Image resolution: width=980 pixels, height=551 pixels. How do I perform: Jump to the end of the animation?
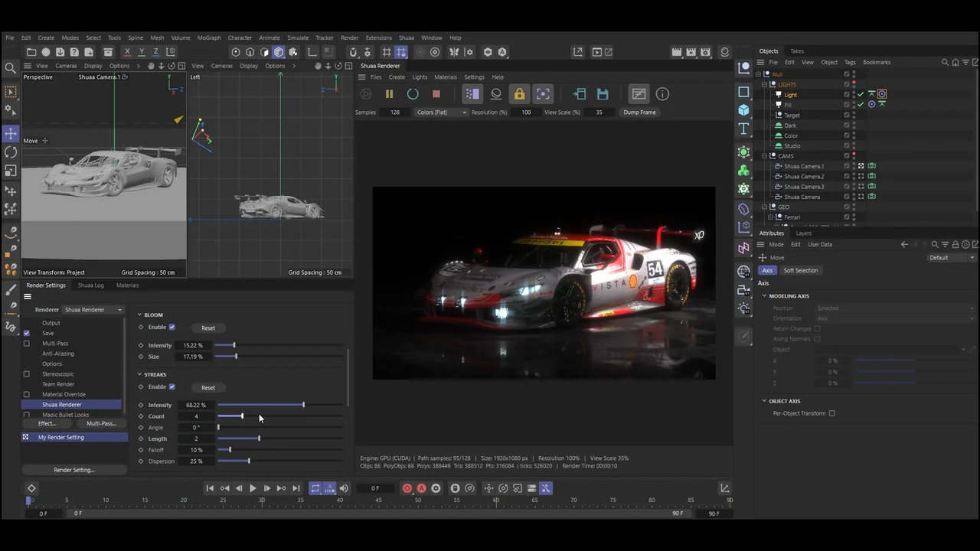[296, 488]
